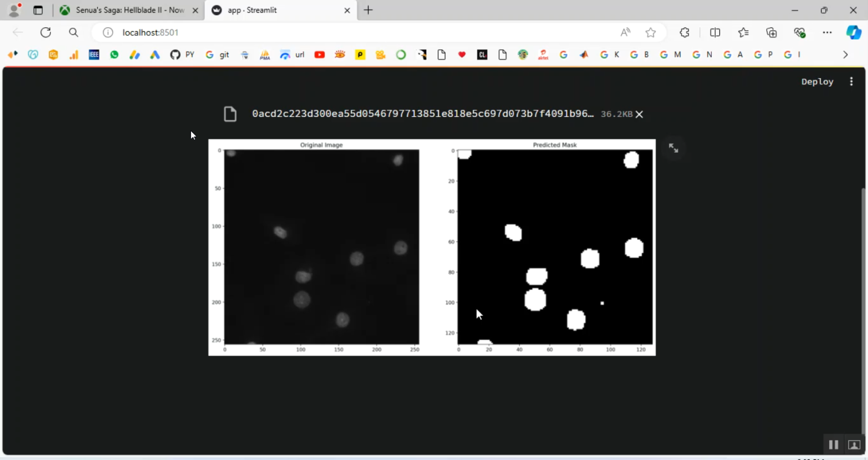Open the YouTube bookmark
Screen dimensions: 868x460
319,55
